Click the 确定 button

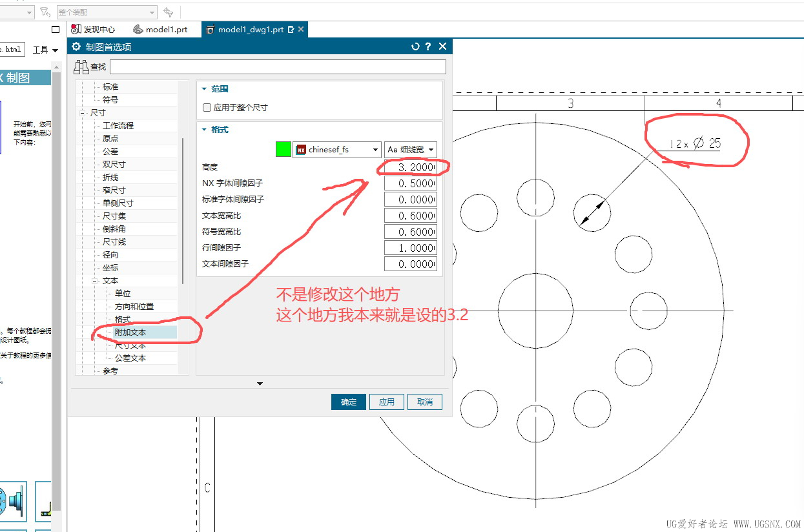coord(349,402)
